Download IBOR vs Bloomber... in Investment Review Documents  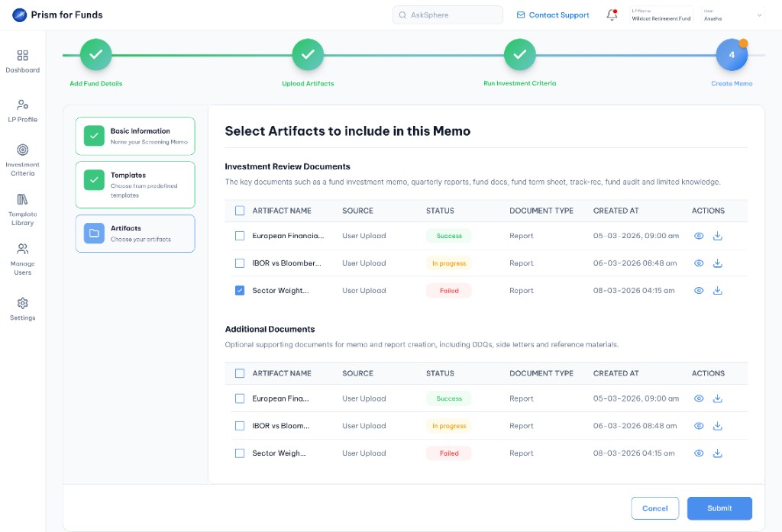pyautogui.click(x=718, y=263)
